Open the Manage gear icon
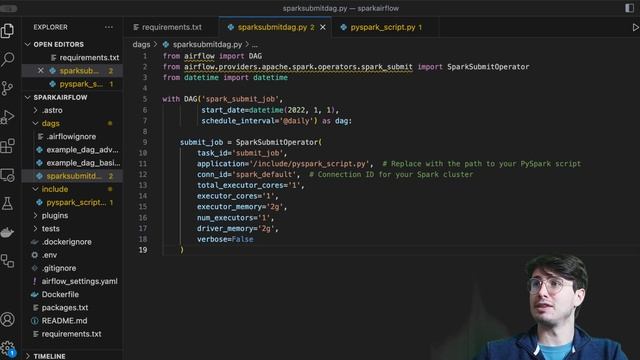The width and height of the screenshot is (640, 360). coord(8,348)
